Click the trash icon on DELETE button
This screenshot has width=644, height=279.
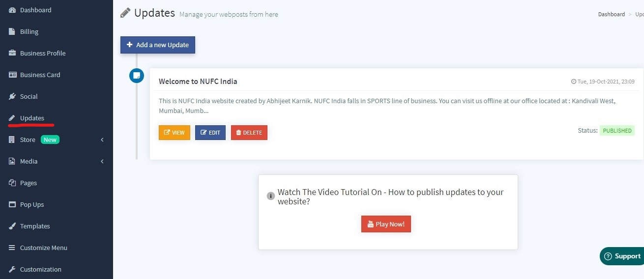(238, 133)
